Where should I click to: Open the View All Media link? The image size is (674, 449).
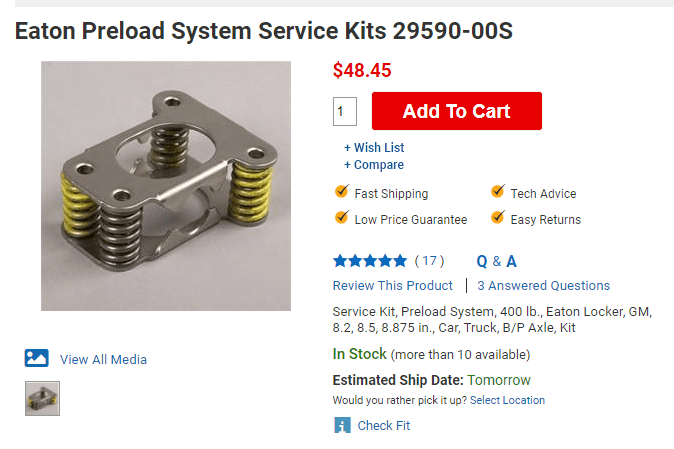coord(103,359)
